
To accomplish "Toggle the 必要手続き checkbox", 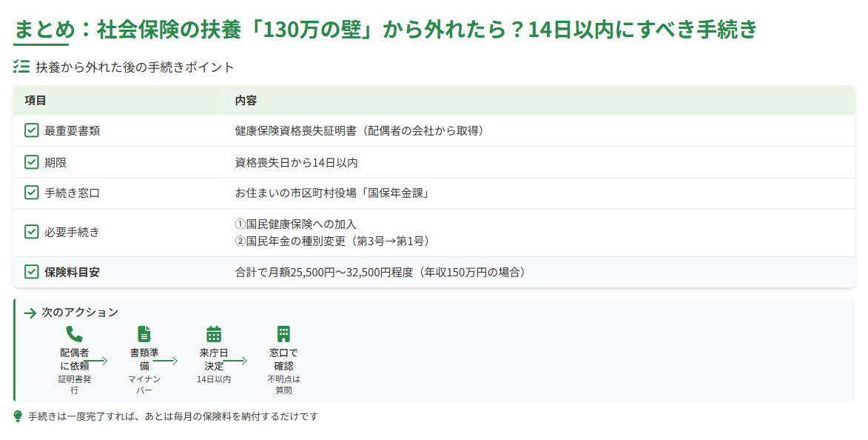I will point(32,232).
